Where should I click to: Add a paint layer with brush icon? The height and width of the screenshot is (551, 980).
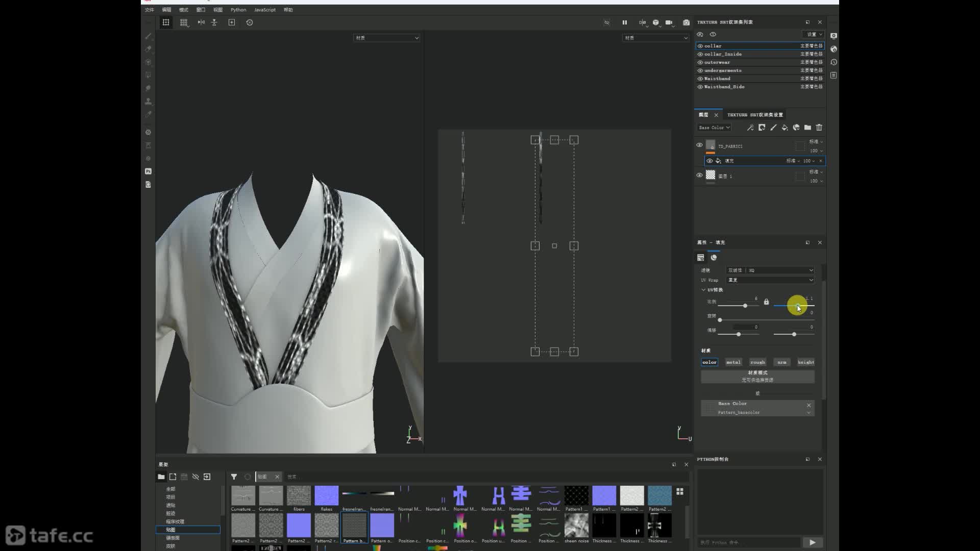click(773, 128)
